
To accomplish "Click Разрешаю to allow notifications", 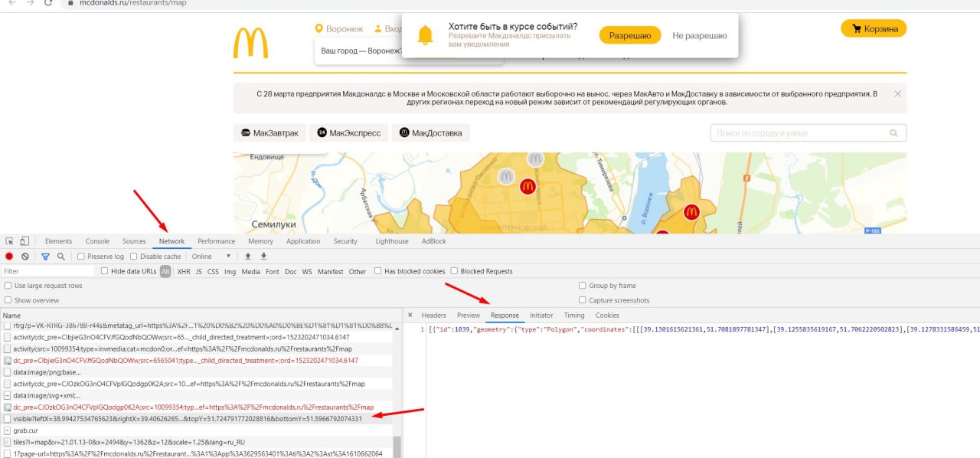I will click(630, 35).
